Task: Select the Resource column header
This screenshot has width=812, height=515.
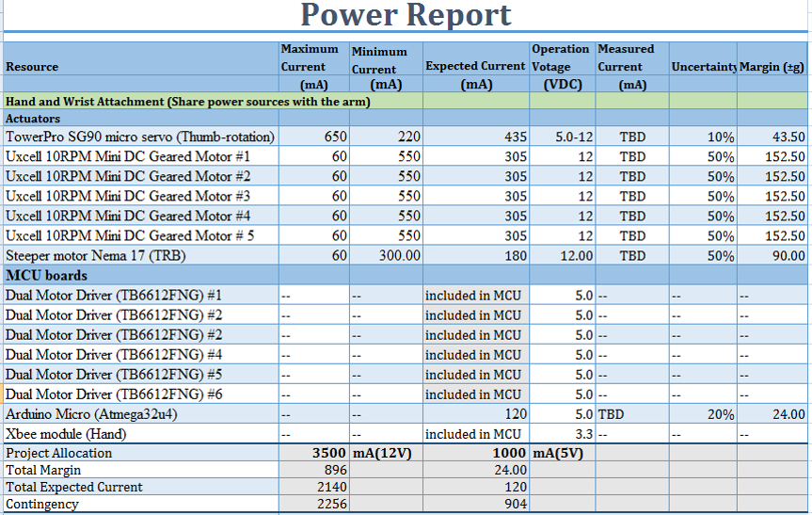Action: pos(141,58)
